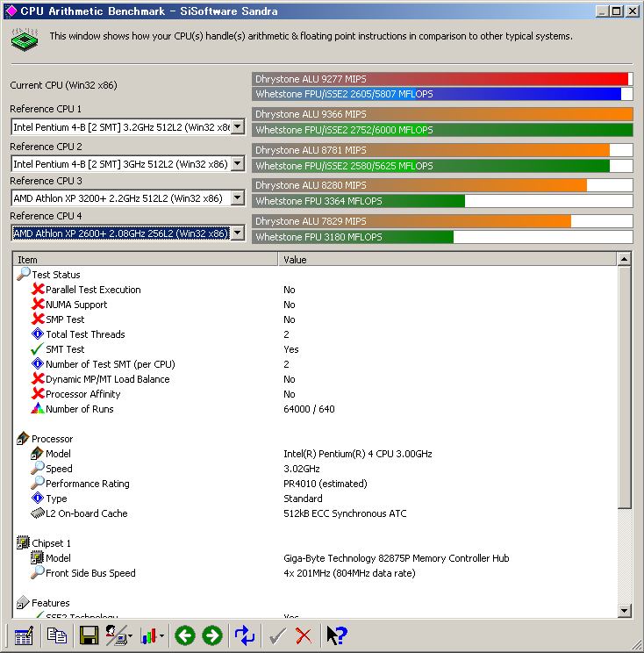Click the green forward arrow button

[x=212, y=635]
